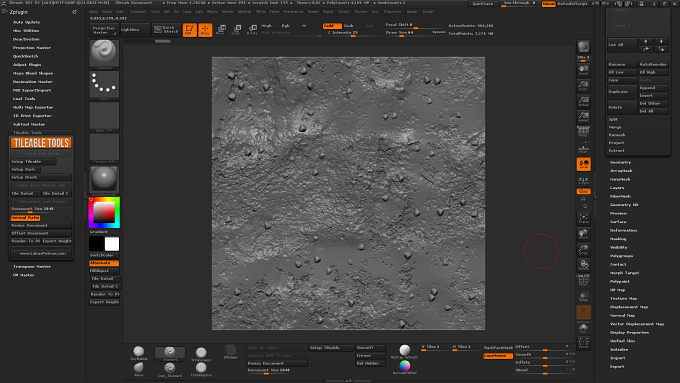Activate Edit mode button
The width and height of the screenshot is (680, 383).
[x=190, y=29]
